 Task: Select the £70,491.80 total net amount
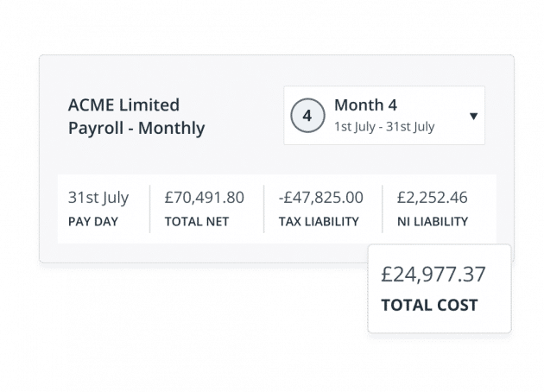pyautogui.click(x=204, y=197)
